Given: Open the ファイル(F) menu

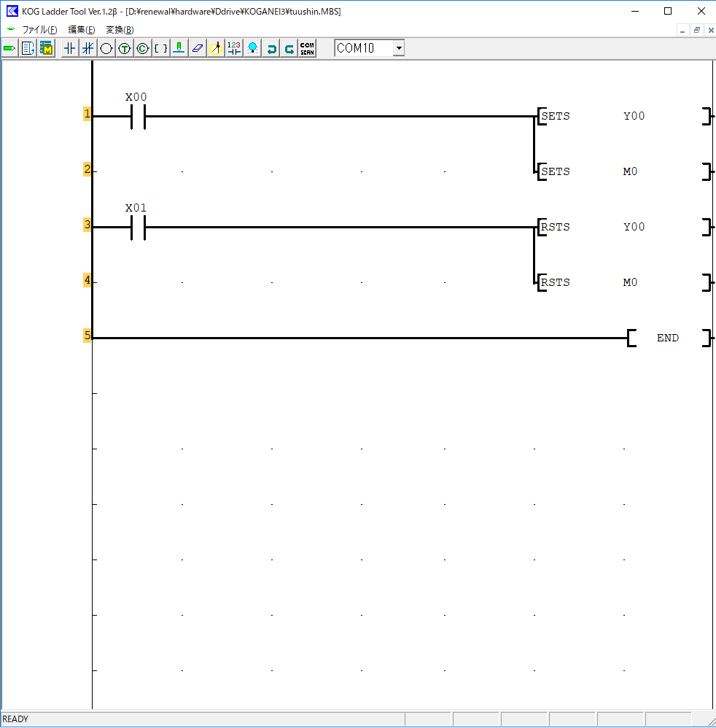Looking at the screenshot, I should 39,30.
